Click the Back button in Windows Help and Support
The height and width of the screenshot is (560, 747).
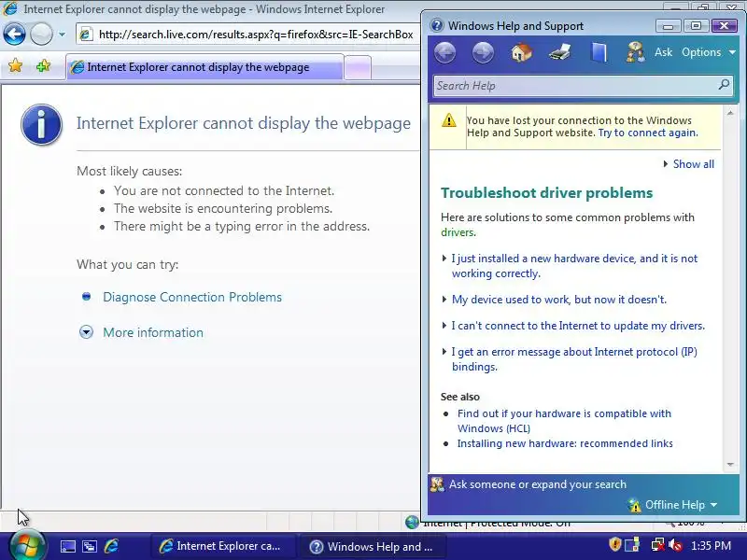point(445,52)
